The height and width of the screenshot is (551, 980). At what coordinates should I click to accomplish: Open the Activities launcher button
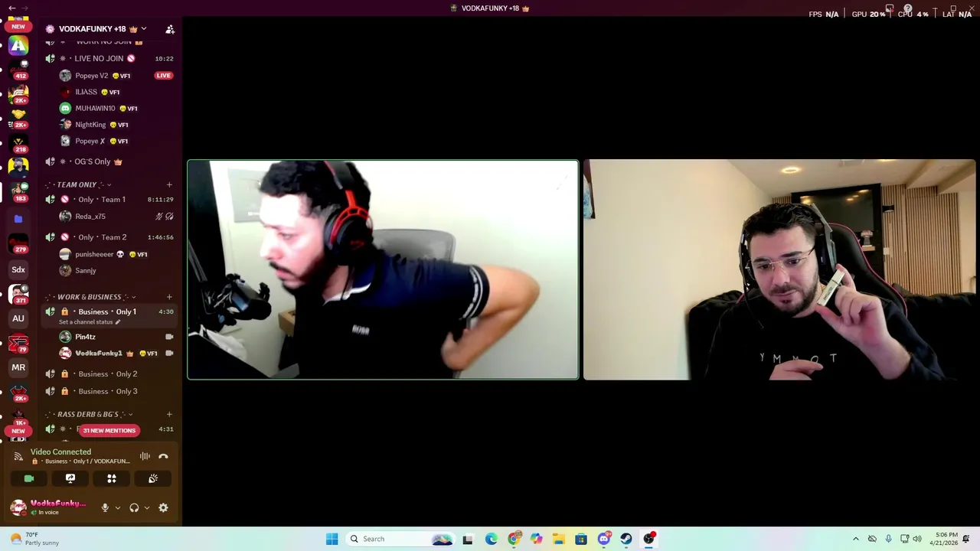pyautogui.click(x=112, y=478)
